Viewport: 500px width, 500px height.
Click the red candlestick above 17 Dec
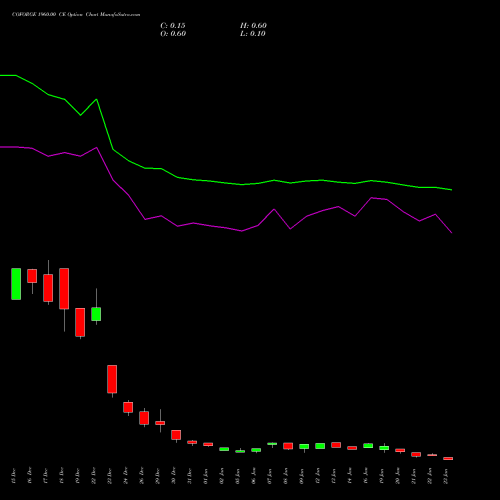[x=48, y=288]
